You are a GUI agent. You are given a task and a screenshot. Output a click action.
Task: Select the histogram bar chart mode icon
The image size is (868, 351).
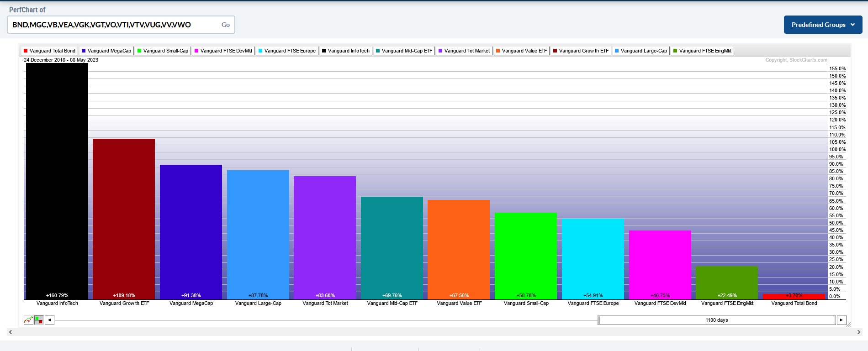click(39, 320)
